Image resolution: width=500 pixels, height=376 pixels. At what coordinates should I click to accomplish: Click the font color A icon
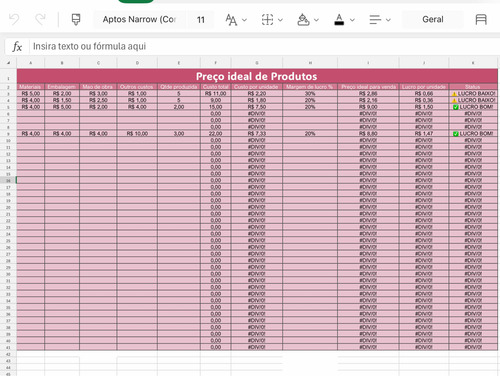(339, 20)
